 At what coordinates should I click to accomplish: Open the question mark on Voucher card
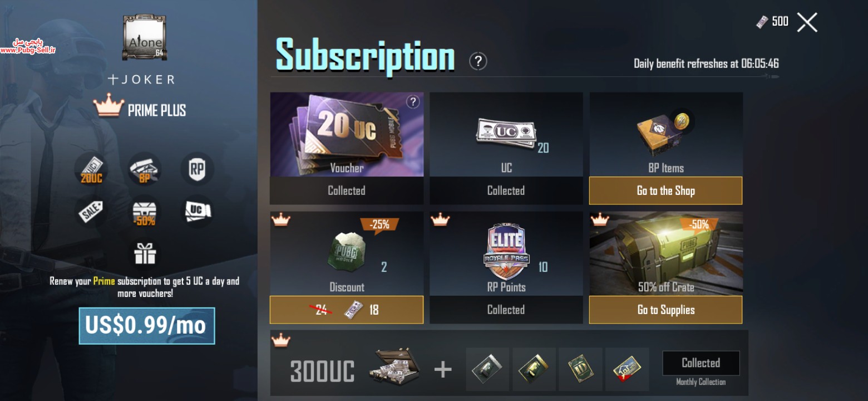tap(413, 102)
